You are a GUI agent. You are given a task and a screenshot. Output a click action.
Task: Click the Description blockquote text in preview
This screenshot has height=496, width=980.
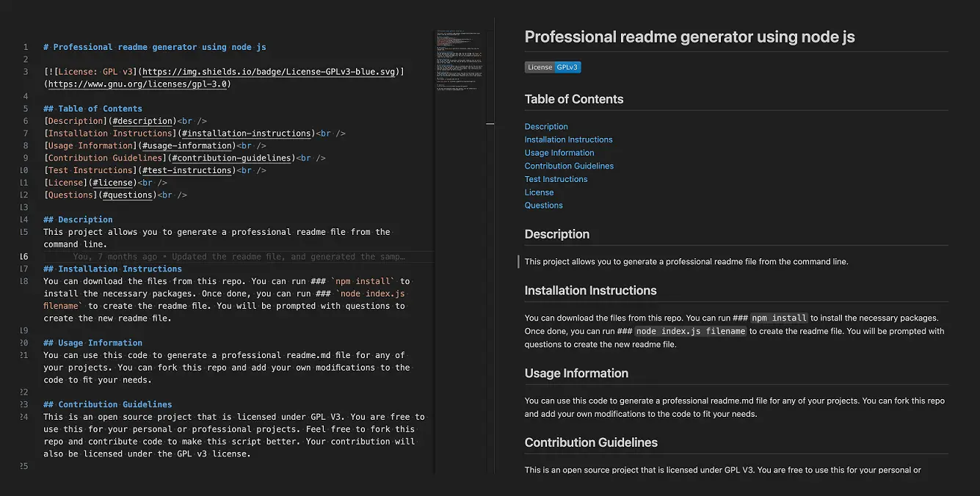tap(687, 260)
